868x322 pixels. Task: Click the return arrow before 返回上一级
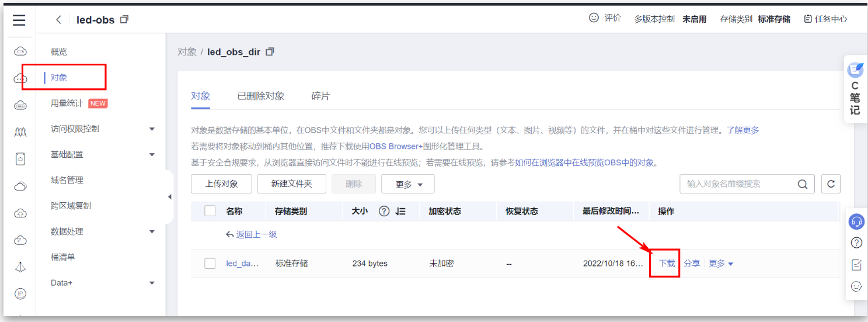[x=229, y=234]
